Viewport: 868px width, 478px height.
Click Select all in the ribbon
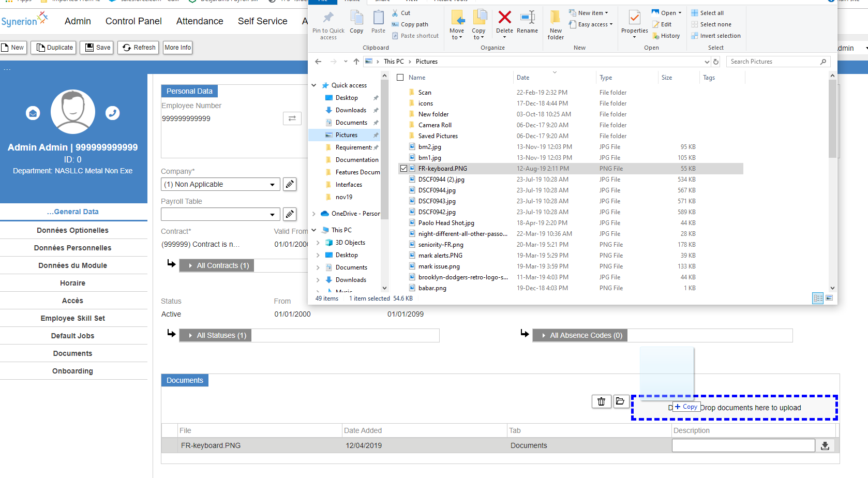[707, 13]
